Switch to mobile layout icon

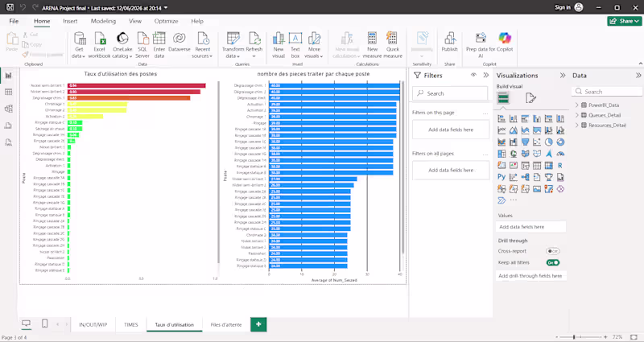click(45, 324)
